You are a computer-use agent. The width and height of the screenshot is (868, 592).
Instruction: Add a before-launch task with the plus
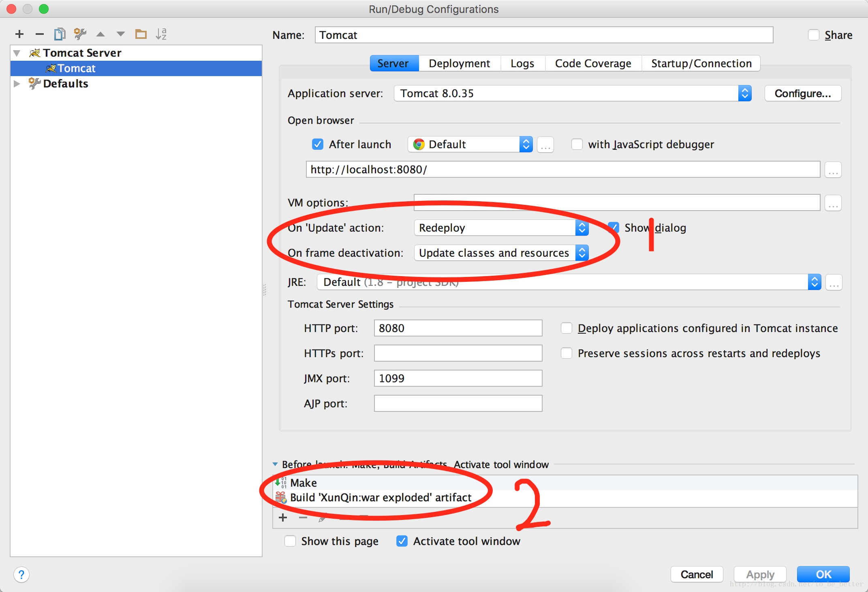click(283, 517)
